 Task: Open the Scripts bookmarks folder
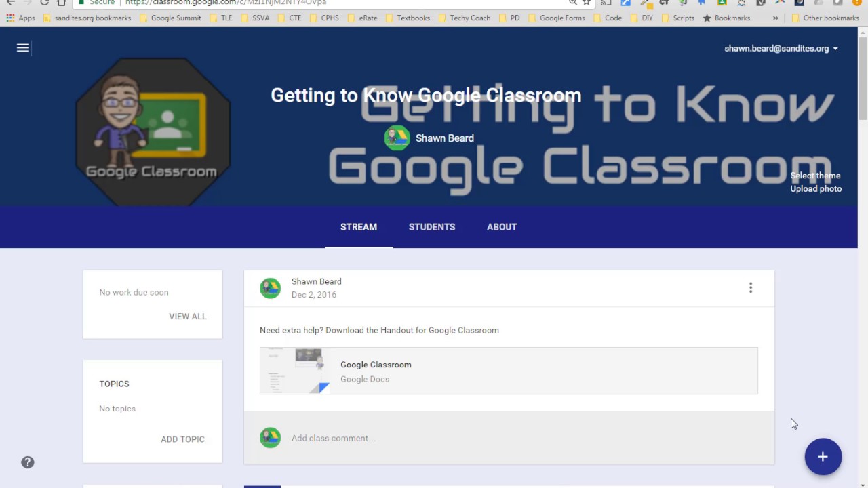tap(677, 18)
